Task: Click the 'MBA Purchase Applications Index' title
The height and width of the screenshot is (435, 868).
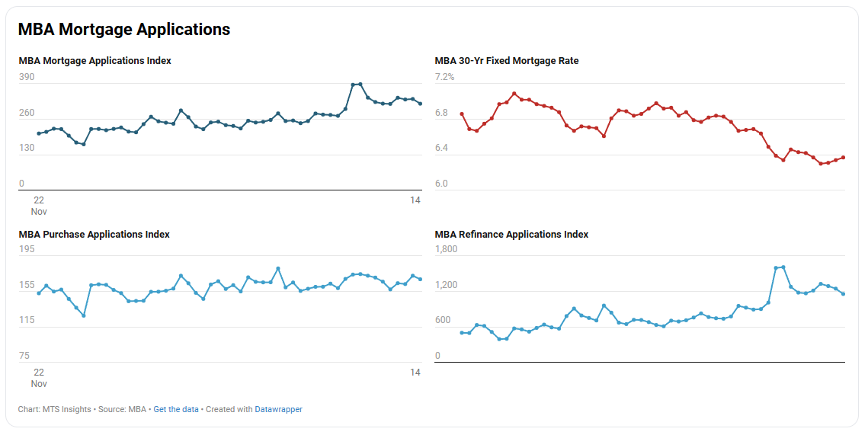Action: coord(94,235)
